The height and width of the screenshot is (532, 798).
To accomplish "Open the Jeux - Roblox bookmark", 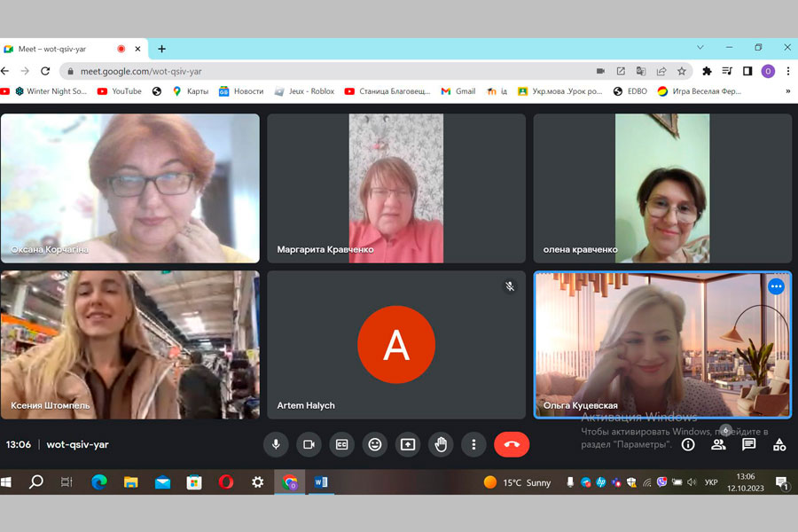I will (x=304, y=91).
